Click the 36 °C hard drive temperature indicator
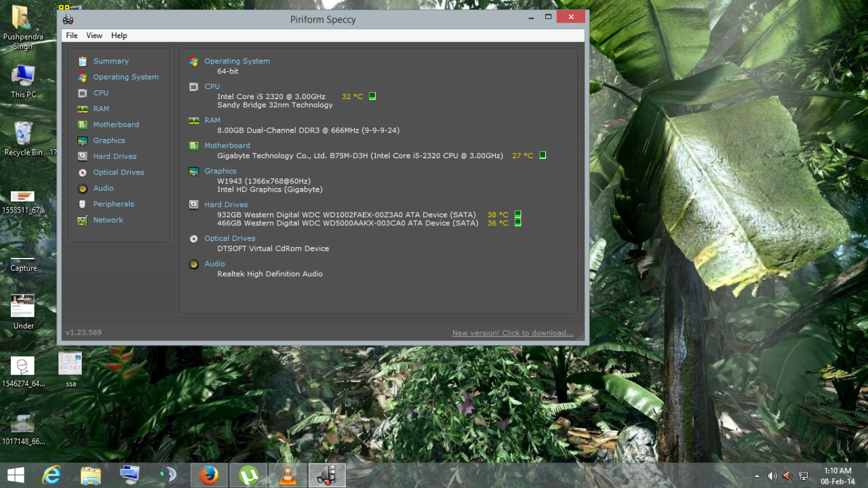 coord(518,223)
